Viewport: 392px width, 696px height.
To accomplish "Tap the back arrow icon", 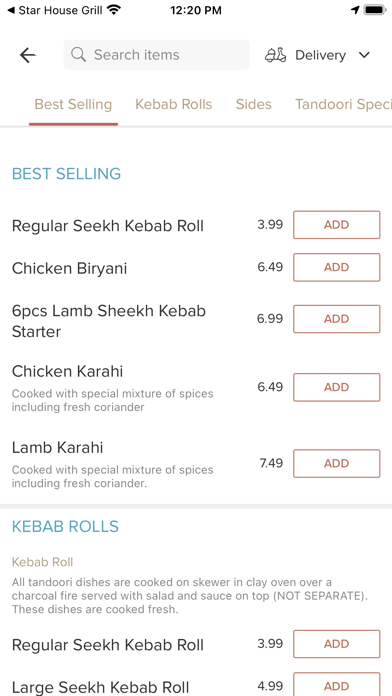I will point(28,55).
